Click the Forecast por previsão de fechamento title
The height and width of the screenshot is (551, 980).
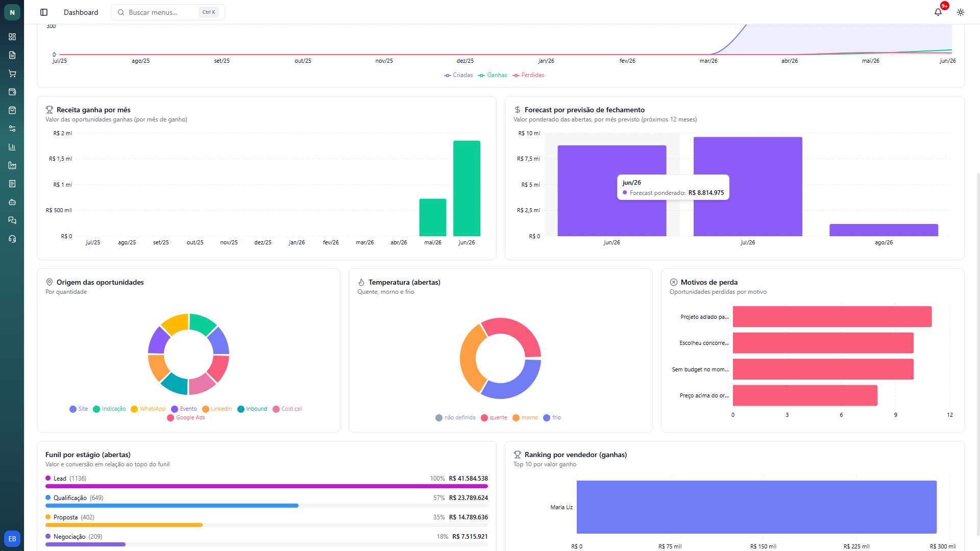(584, 110)
